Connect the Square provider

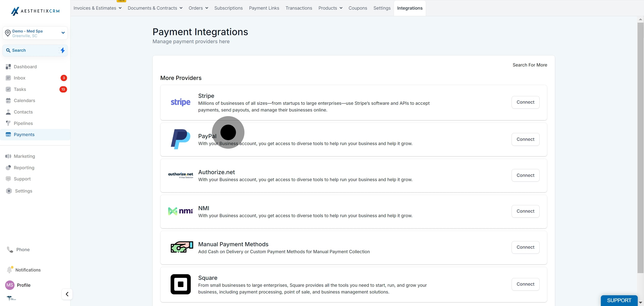(x=525, y=284)
